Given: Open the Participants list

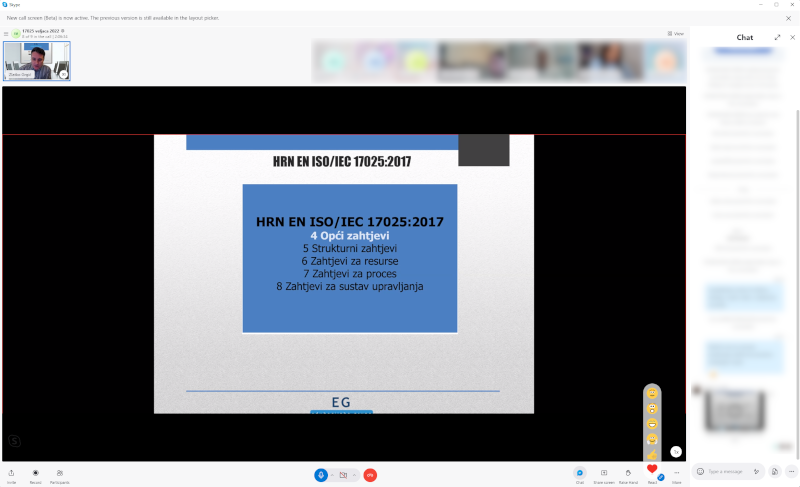Looking at the screenshot, I should (x=60, y=473).
